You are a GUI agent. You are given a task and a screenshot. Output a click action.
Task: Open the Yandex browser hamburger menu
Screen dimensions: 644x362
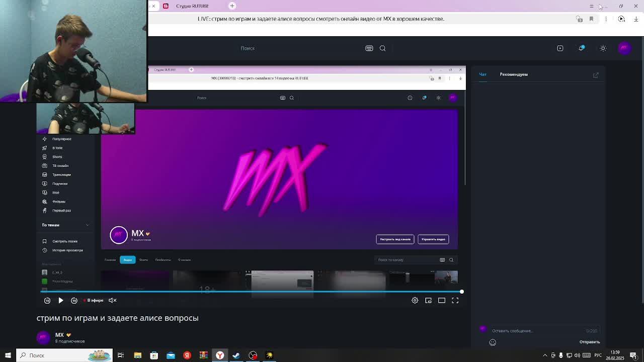[x=591, y=6]
